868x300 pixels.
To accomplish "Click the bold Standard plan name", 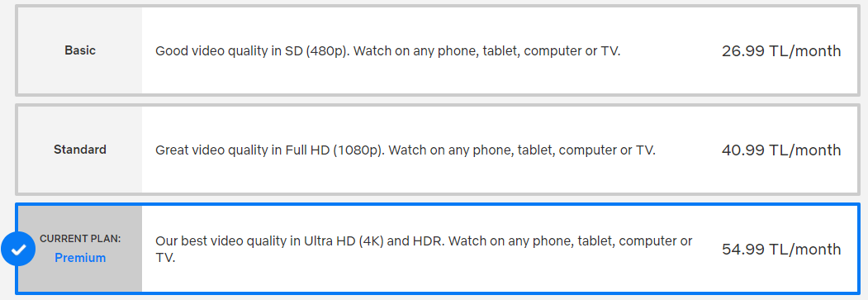I will click(x=80, y=150).
